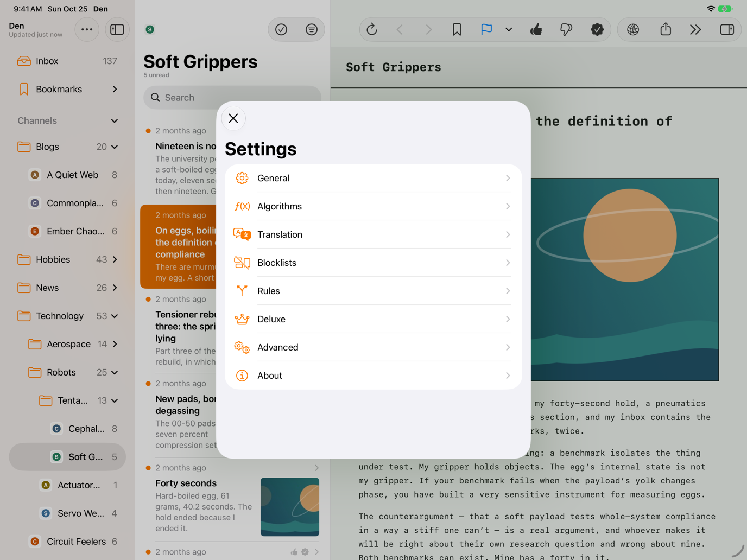Click the thumbs up icon
Viewport: 747px width, 560px height.
(536, 29)
